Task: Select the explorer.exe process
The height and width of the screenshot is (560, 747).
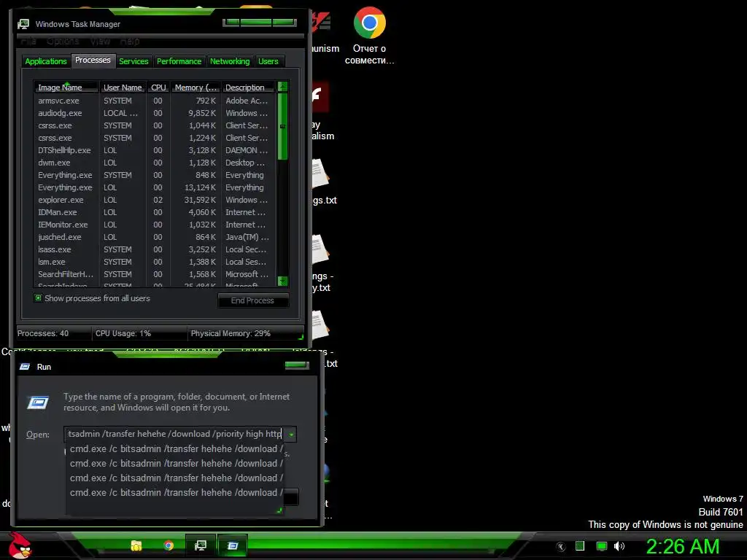Action: click(155, 200)
